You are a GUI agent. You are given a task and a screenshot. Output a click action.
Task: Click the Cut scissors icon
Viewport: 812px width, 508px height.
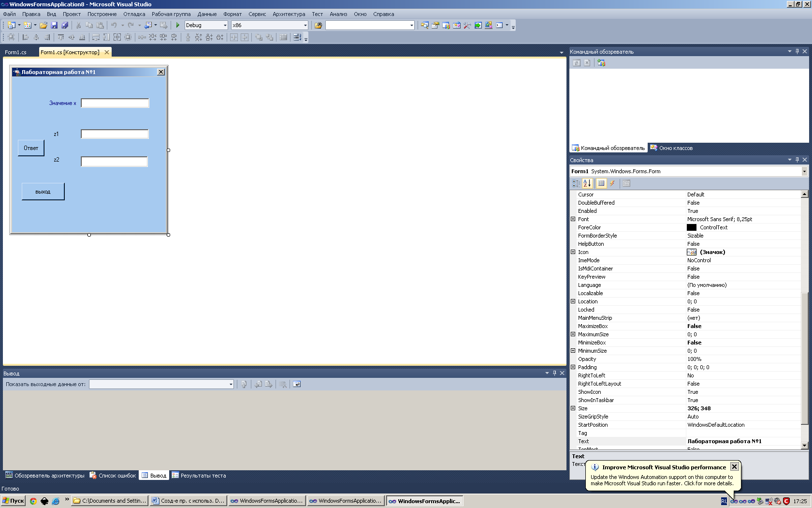[78, 25]
